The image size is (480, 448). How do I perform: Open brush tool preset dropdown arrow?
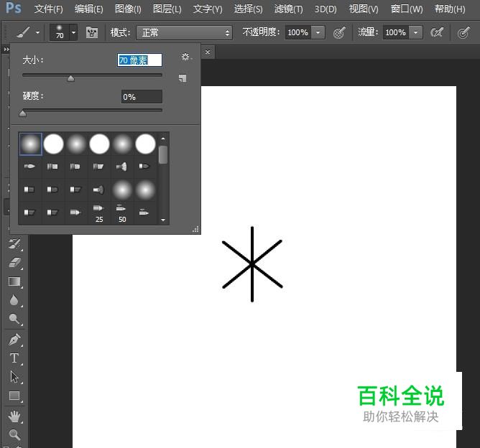(x=37, y=32)
